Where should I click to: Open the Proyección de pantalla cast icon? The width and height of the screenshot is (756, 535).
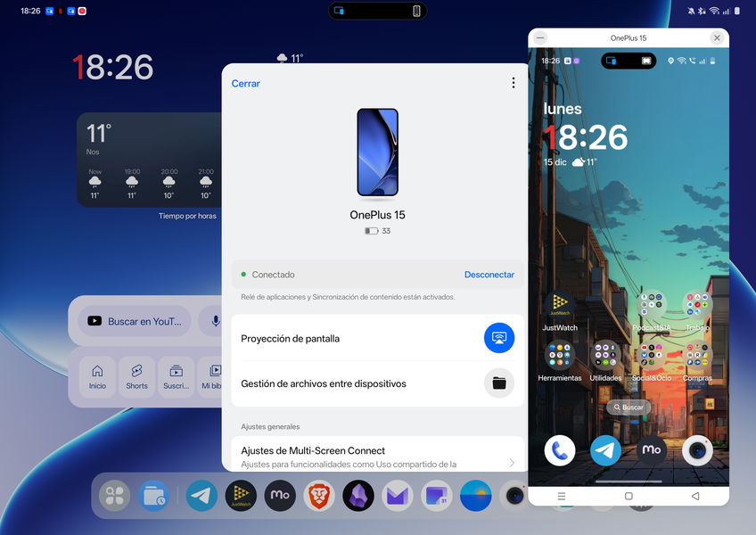tap(499, 338)
